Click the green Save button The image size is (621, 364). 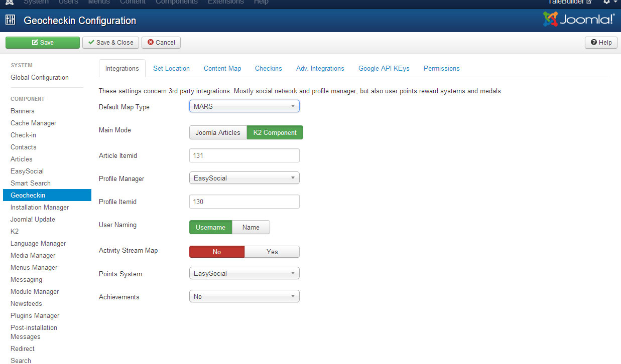pyautogui.click(x=43, y=43)
